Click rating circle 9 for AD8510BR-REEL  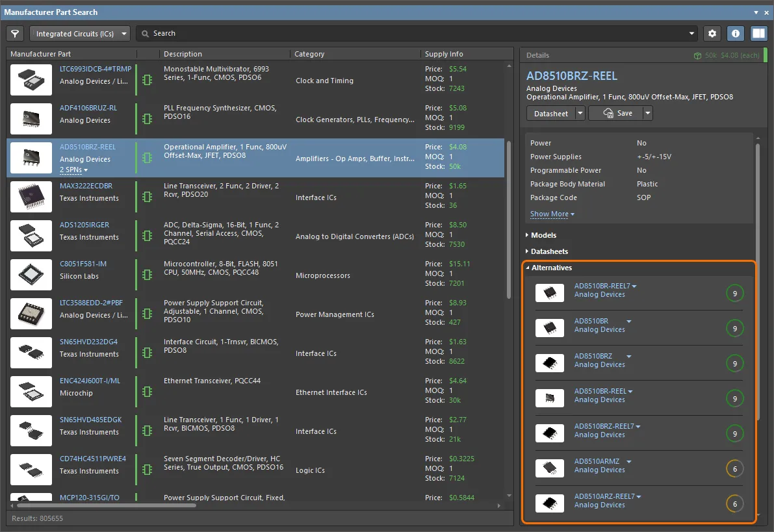pyautogui.click(x=734, y=399)
